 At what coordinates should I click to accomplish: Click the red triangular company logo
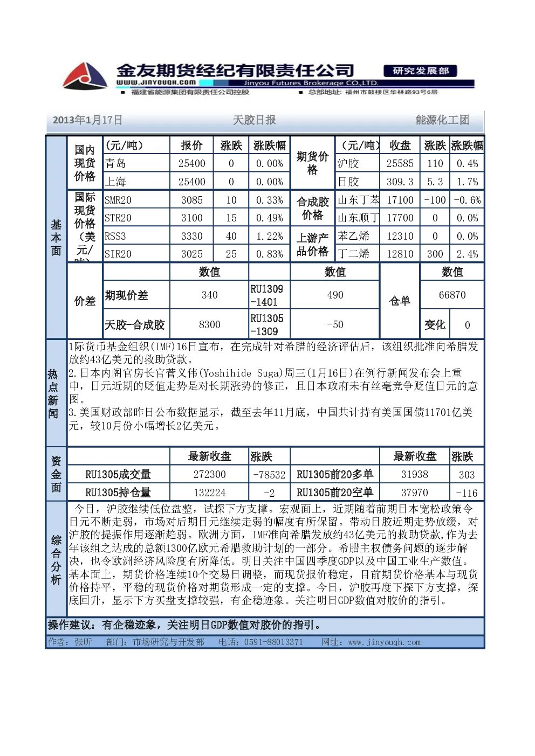click(x=85, y=75)
